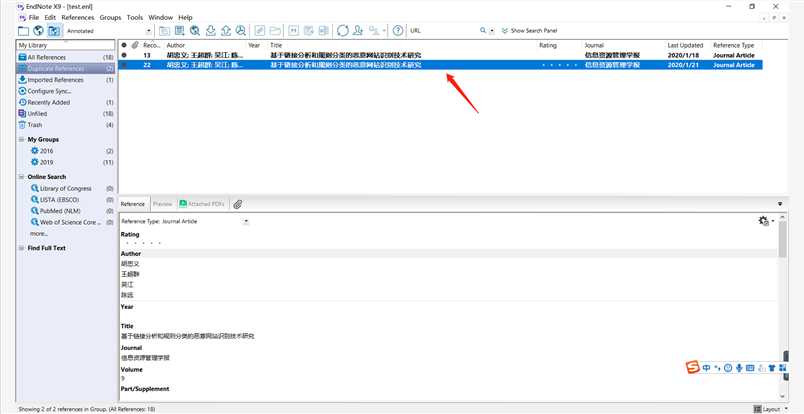
Task: Click the Title field text in reference panel
Action: (x=188, y=337)
